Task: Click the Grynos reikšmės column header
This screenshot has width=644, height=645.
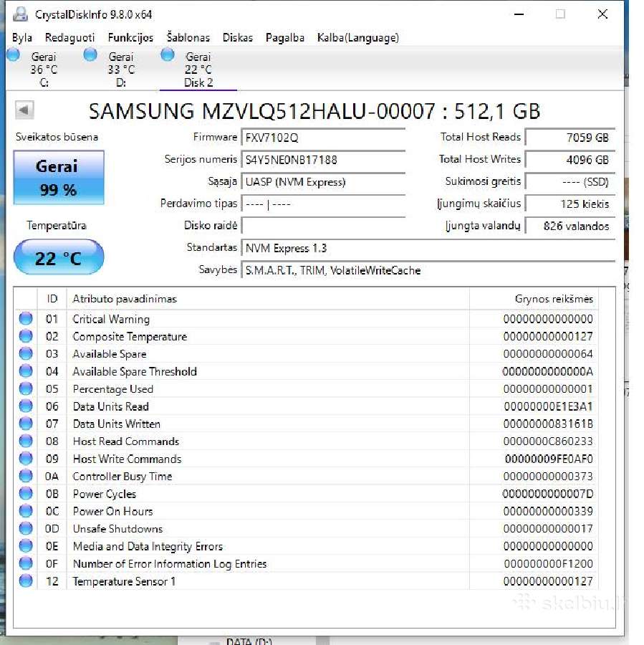Action: tap(534, 299)
